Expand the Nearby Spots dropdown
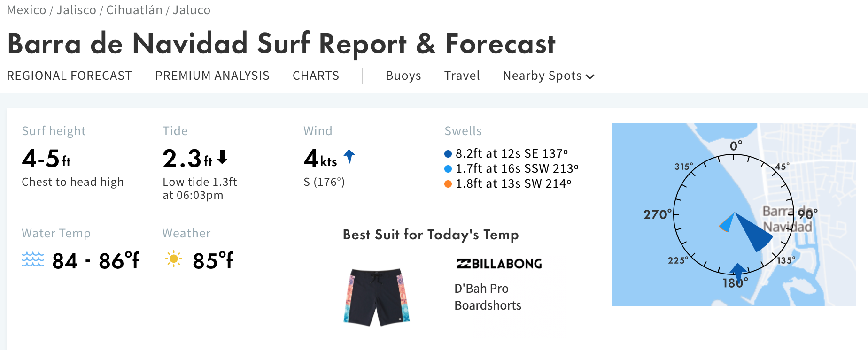The width and height of the screenshot is (868, 350). click(x=548, y=76)
